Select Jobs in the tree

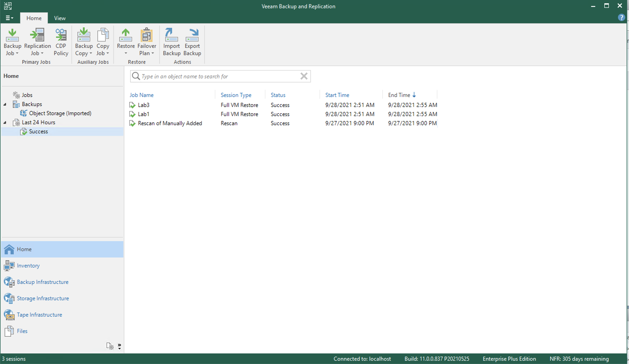pos(27,95)
